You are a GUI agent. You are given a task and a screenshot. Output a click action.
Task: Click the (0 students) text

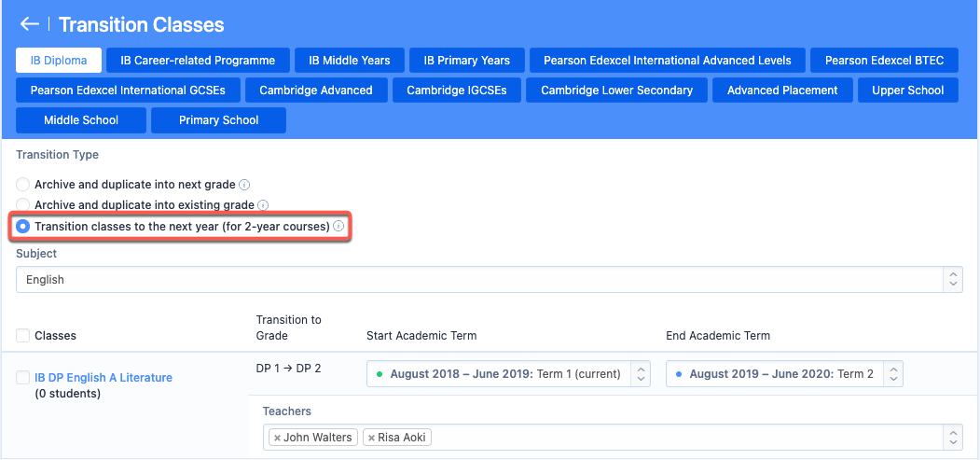point(68,394)
